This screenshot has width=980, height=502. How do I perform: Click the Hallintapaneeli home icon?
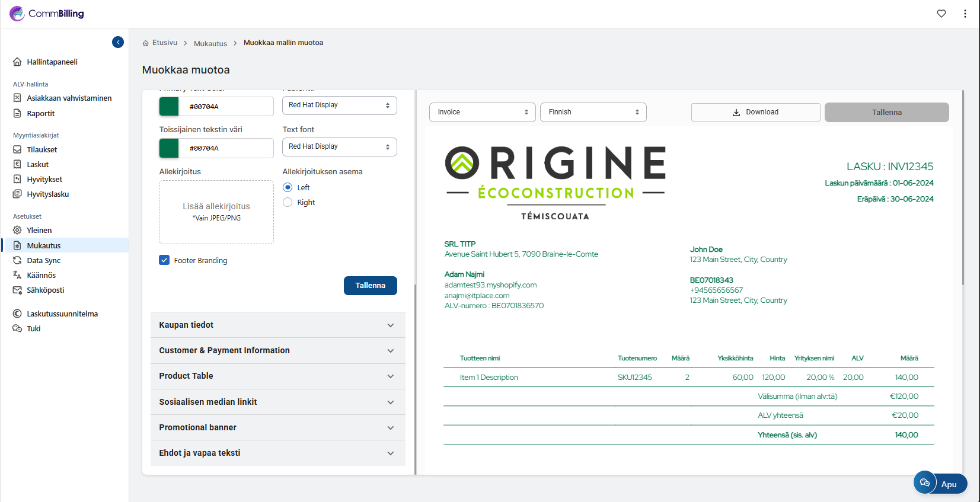point(17,62)
